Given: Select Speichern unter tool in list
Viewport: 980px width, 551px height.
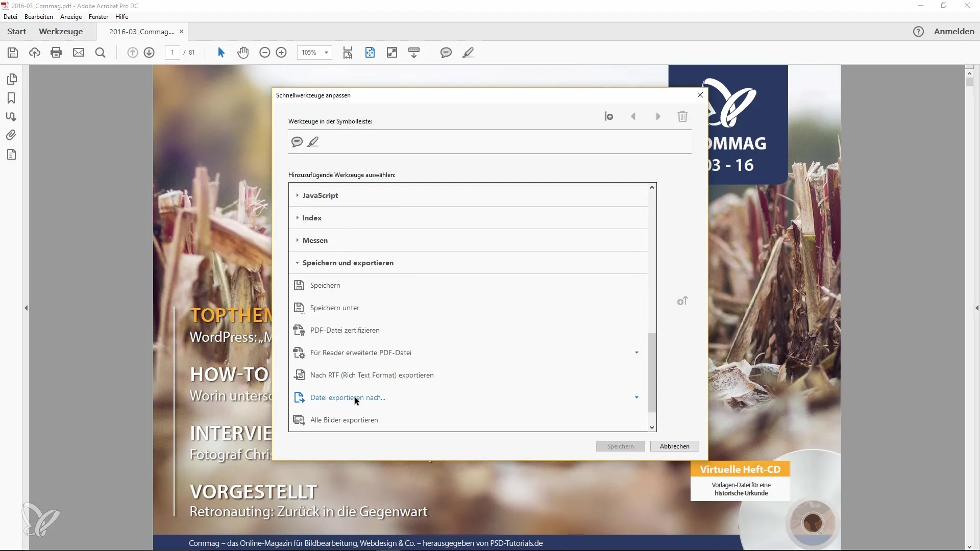Looking at the screenshot, I should point(469,308).
